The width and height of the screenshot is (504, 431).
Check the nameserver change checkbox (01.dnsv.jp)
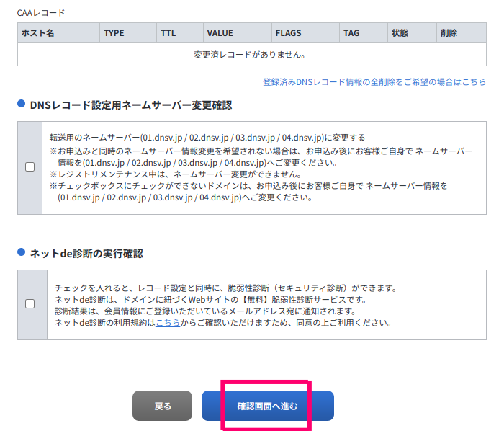pos(30,167)
